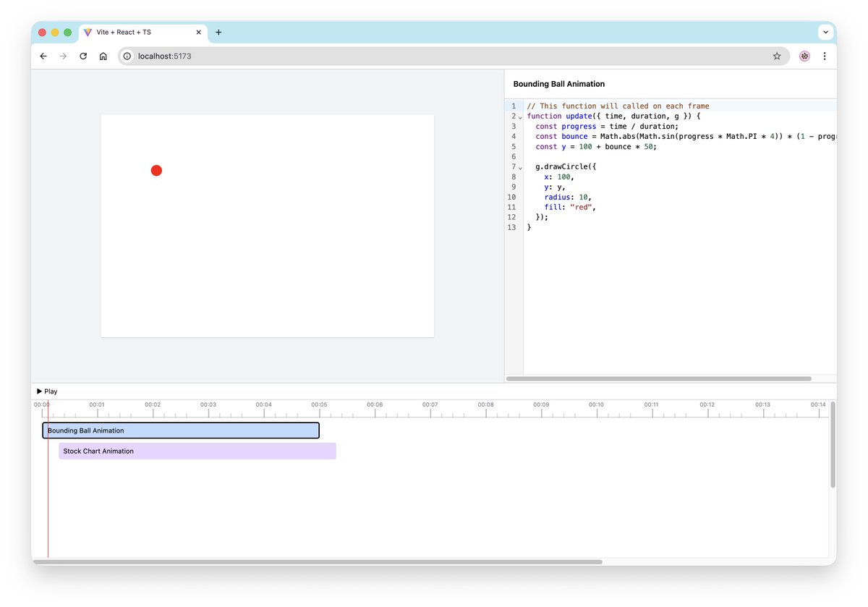868x607 pixels.
Task: Click the Bounding Ball Animation editor title
Action: (559, 84)
